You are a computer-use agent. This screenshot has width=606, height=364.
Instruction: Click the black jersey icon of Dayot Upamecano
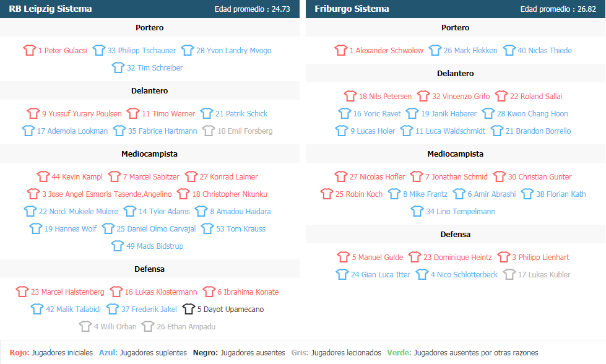click(189, 309)
